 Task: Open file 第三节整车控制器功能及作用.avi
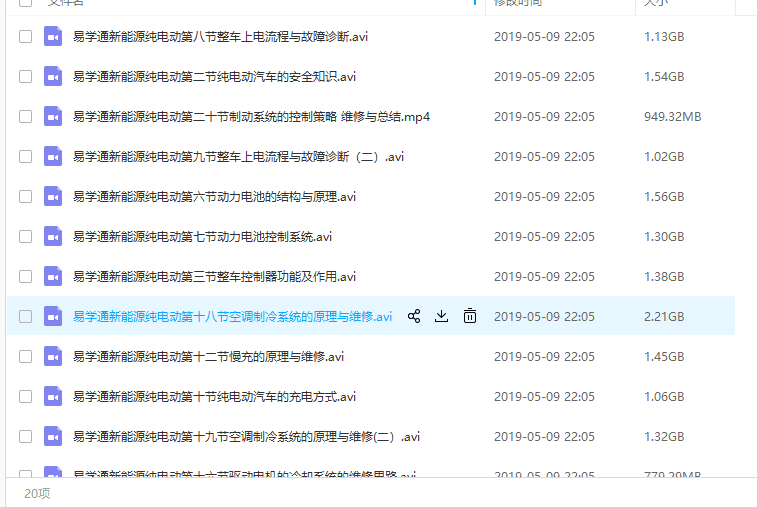coord(214,277)
